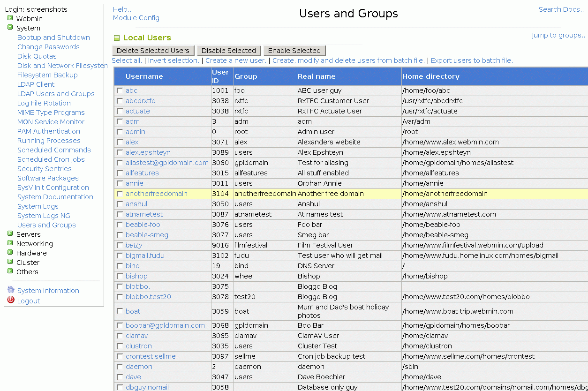Viewport: 588px width, 391px height.
Task: Click the Create a new user link
Action: (235, 60)
